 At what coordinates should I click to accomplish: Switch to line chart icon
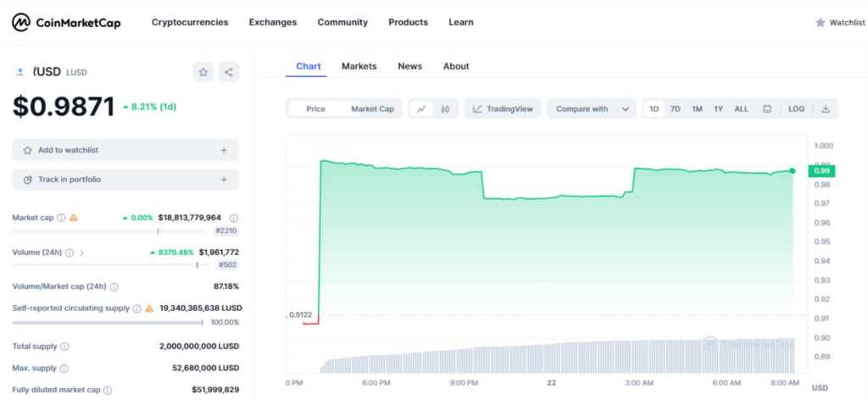[x=421, y=109]
